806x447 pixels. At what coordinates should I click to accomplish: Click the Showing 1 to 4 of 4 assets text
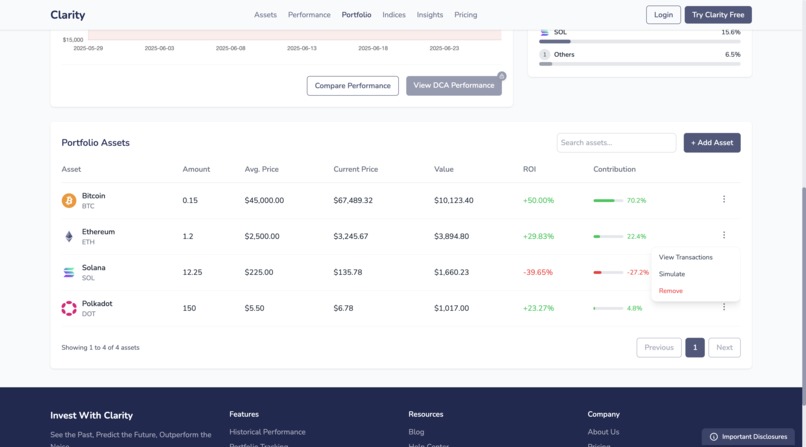[x=100, y=348]
